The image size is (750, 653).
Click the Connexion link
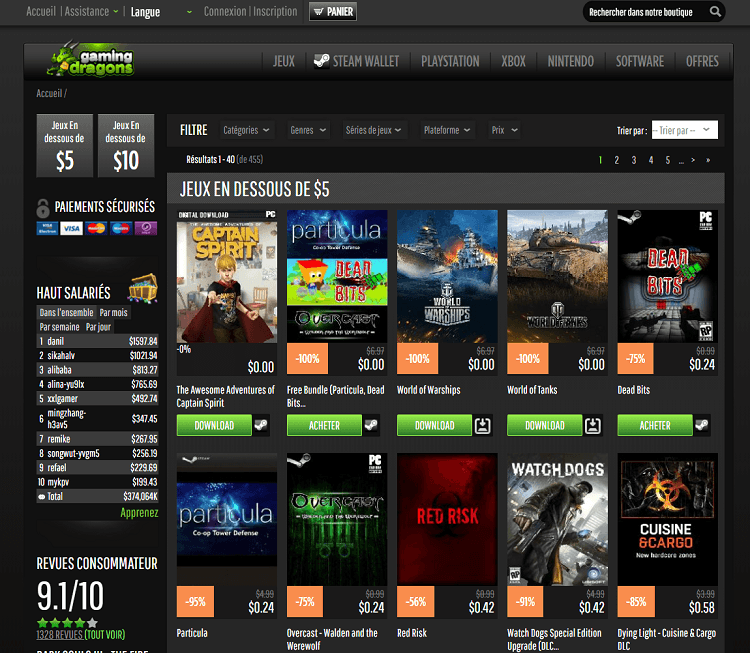[x=225, y=11]
